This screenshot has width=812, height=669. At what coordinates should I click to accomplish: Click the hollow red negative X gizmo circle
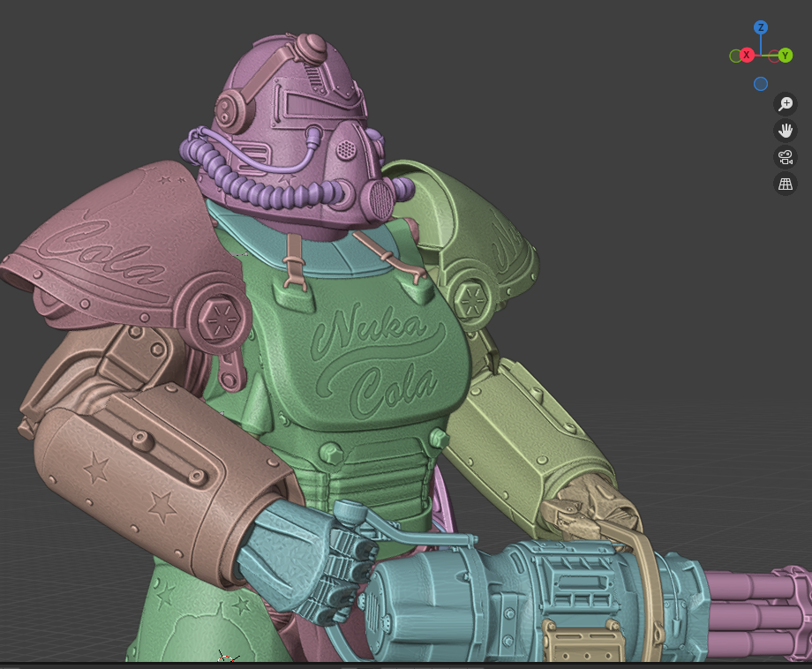click(772, 56)
